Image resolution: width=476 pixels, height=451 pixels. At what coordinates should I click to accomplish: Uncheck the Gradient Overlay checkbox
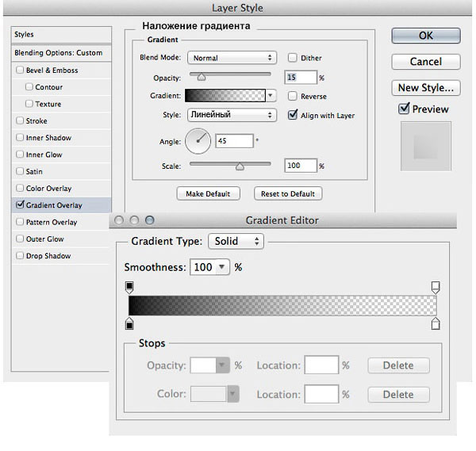[20, 204]
